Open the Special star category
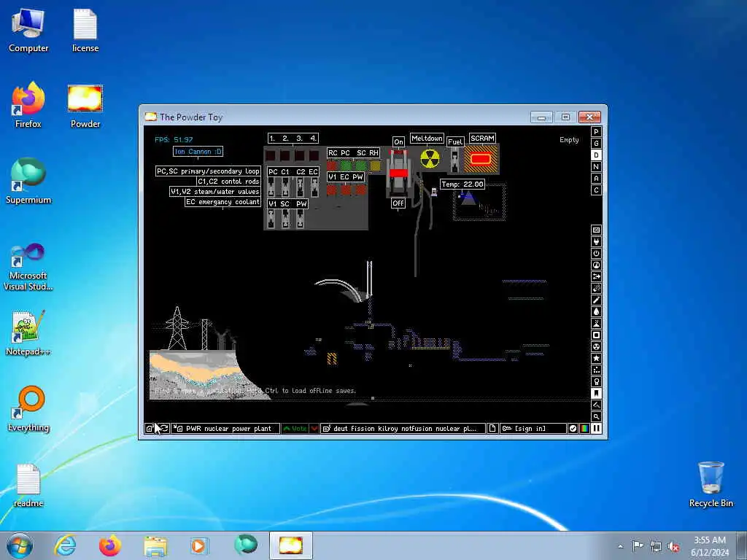 (596, 358)
